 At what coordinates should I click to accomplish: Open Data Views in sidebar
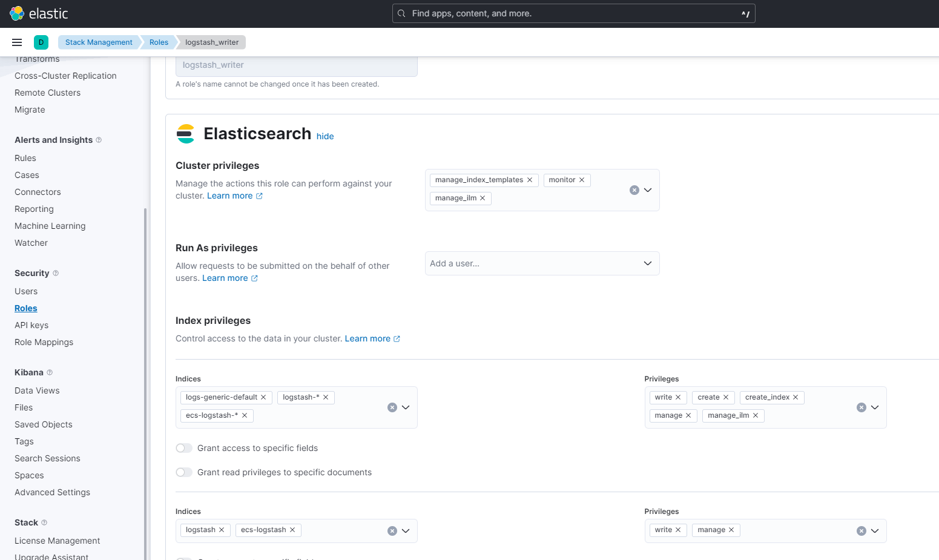pos(37,390)
